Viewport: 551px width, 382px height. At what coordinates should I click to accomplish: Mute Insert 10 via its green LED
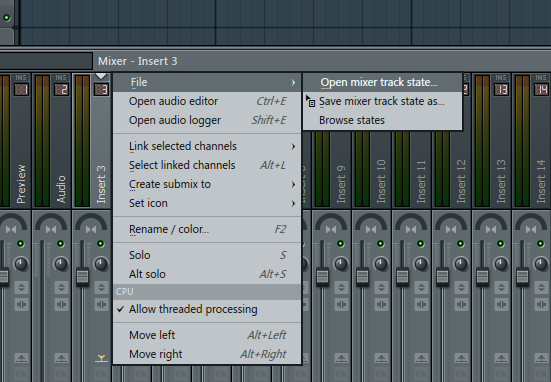click(381, 244)
